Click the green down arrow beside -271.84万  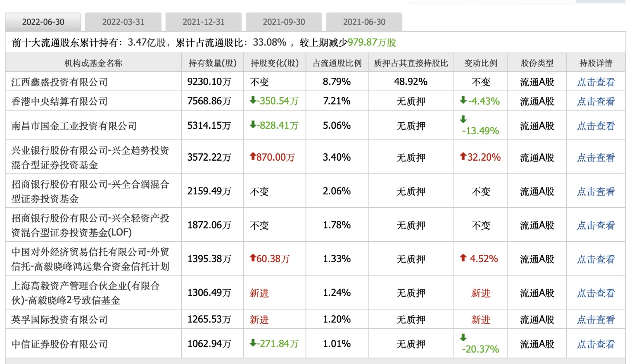click(x=253, y=343)
